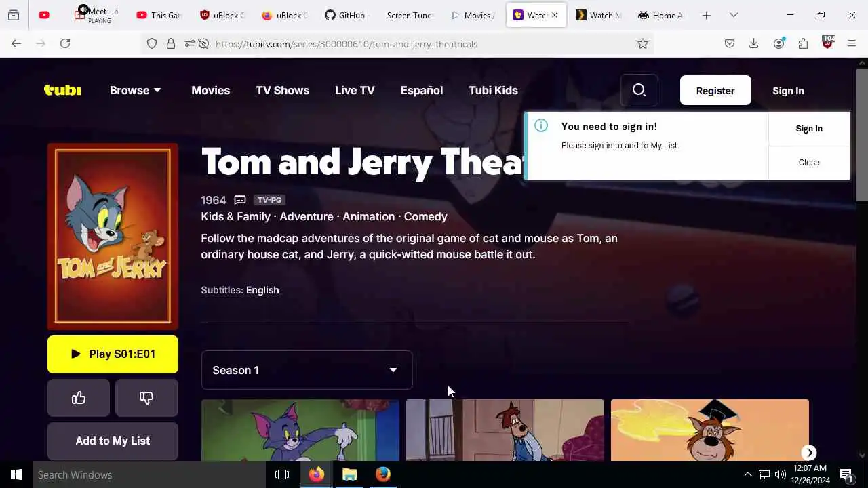Click the thumbs up like icon
This screenshot has width=868, height=488.
(79, 398)
